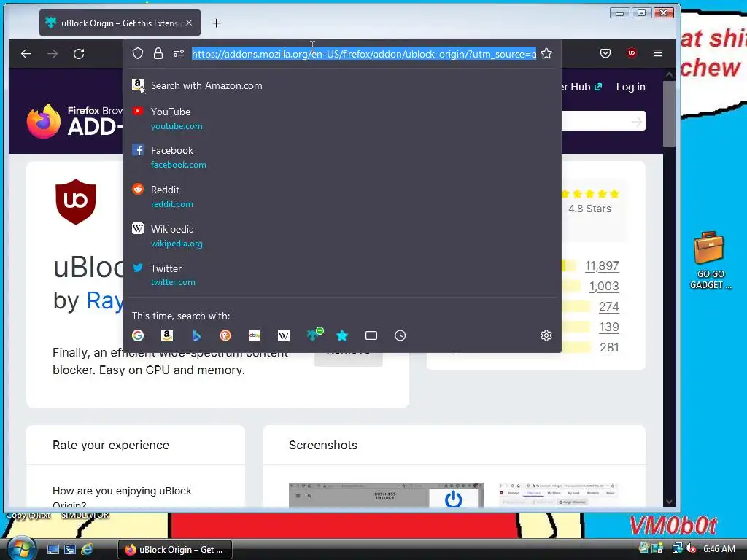Open the 11,897 five-star reviews link
747x560 pixels.
point(602,265)
